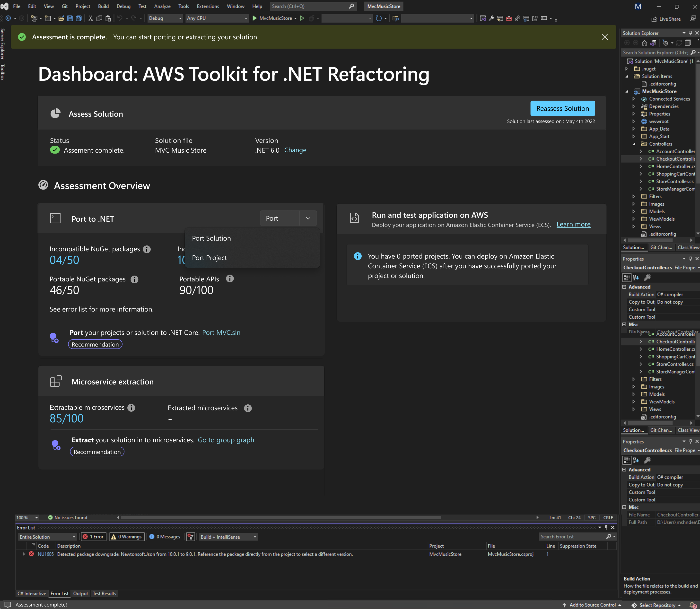
Task: Toggle the 1 Error filter
Action: [x=93, y=537]
